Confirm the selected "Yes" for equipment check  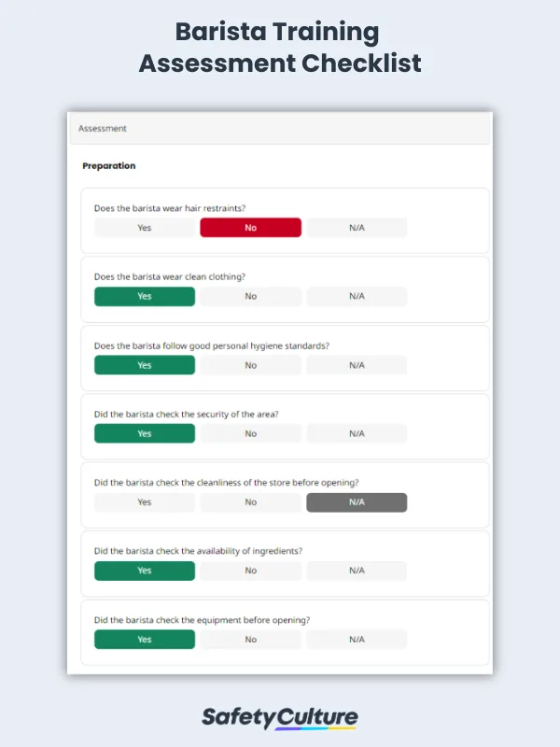[x=144, y=639]
